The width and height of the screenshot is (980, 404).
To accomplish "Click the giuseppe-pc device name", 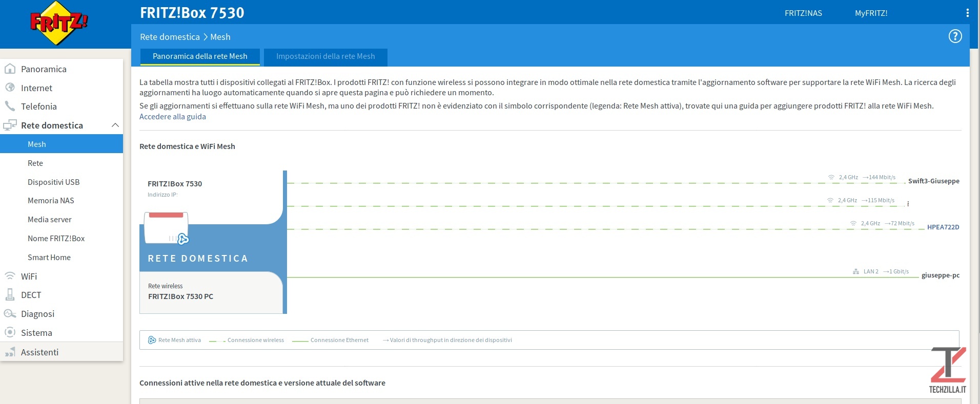I will coord(941,275).
